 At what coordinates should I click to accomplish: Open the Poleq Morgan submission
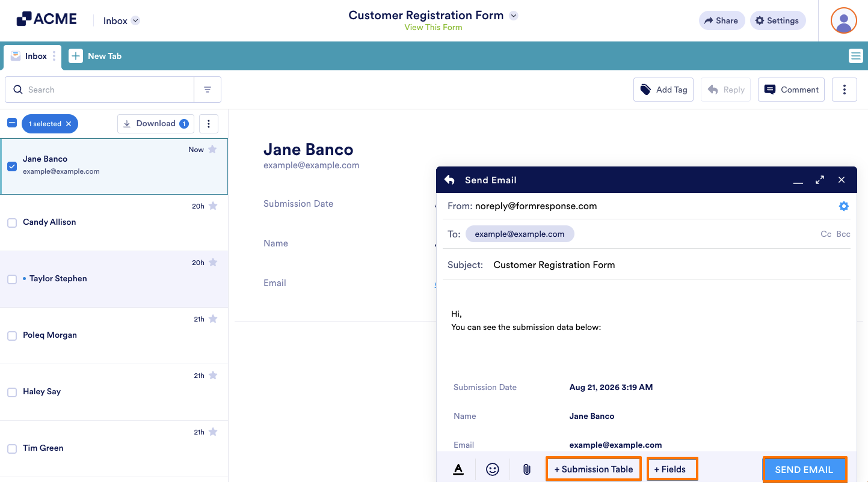(x=114, y=335)
